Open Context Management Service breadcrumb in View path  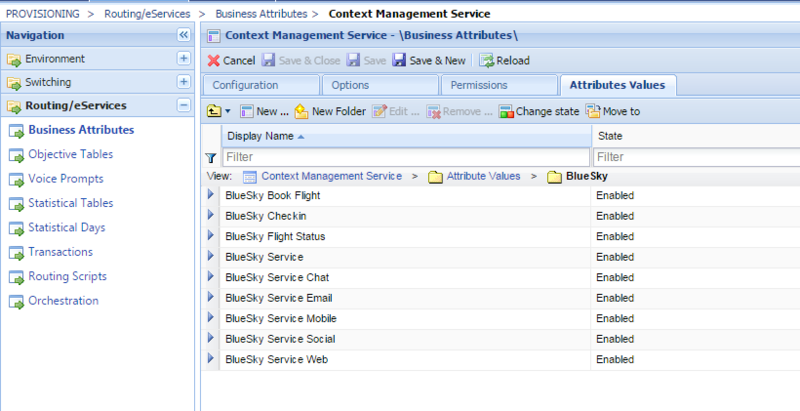pyautogui.click(x=332, y=176)
